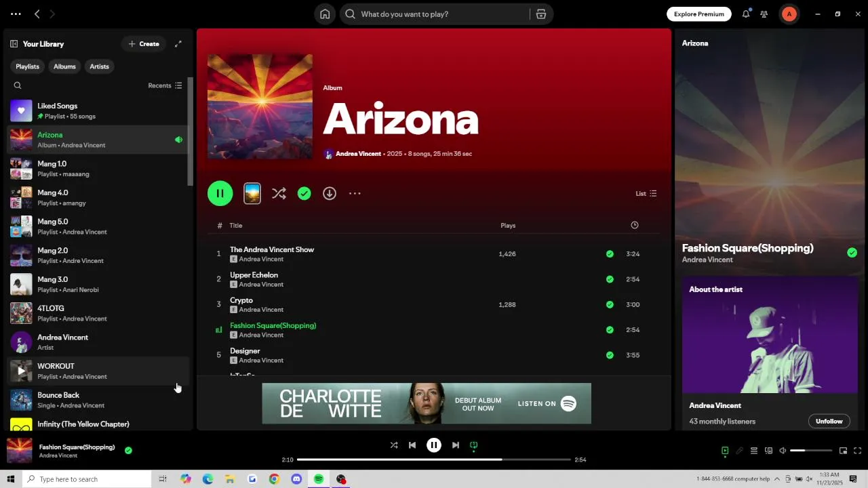
Task: Collapse Your Library using its panel icon
Action: [14, 44]
